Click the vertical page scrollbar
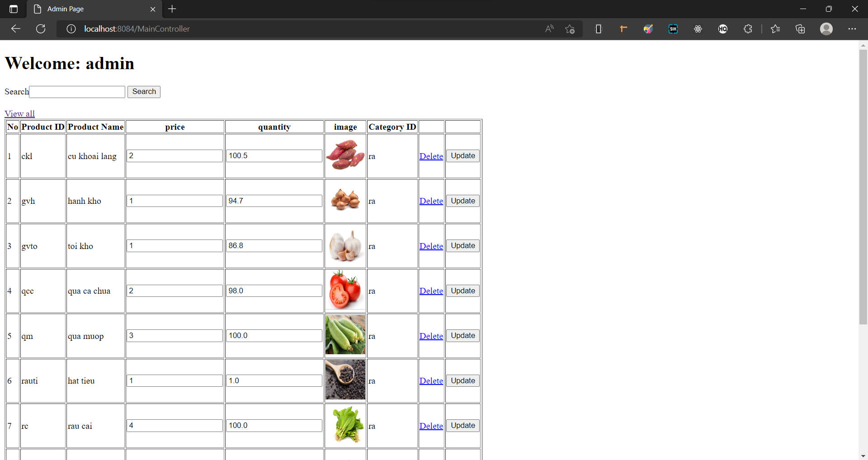Screen dimensions: 868x460 click(x=863, y=188)
